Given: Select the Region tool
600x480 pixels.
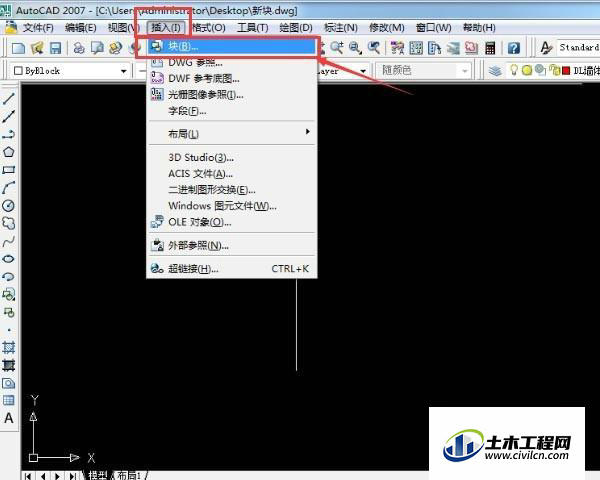Looking at the screenshot, I should (x=8, y=383).
